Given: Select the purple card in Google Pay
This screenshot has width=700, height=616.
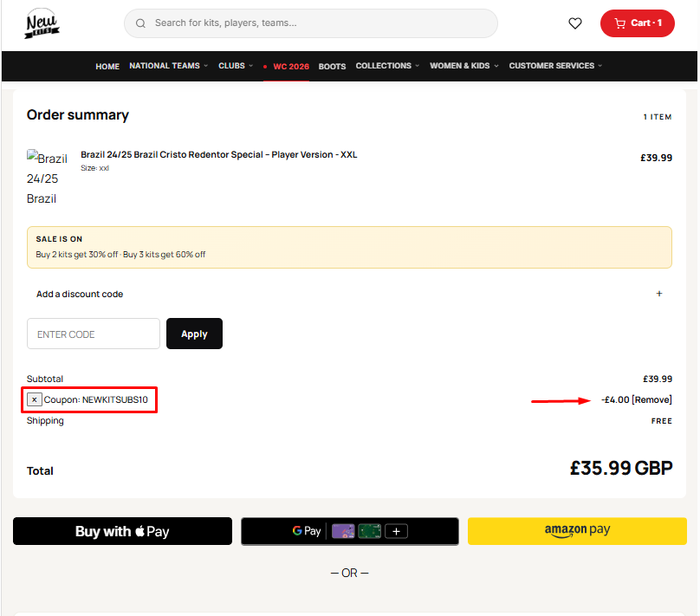Looking at the screenshot, I should coord(343,531).
